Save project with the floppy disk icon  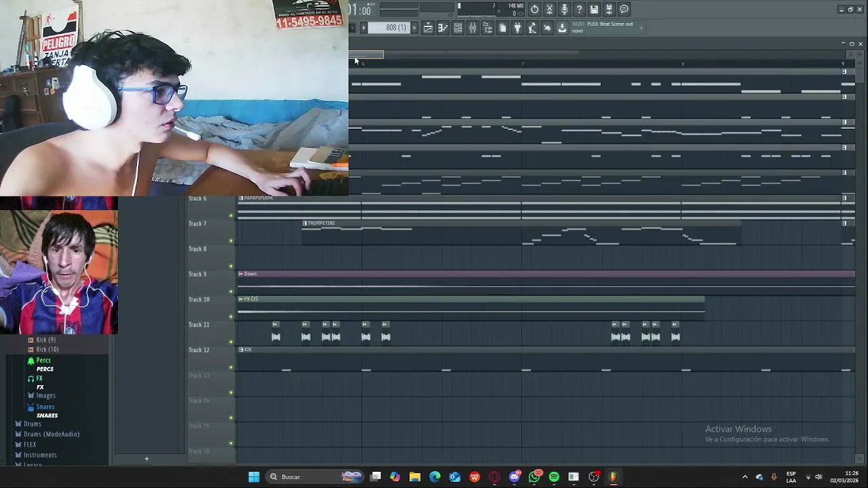[594, 9]
